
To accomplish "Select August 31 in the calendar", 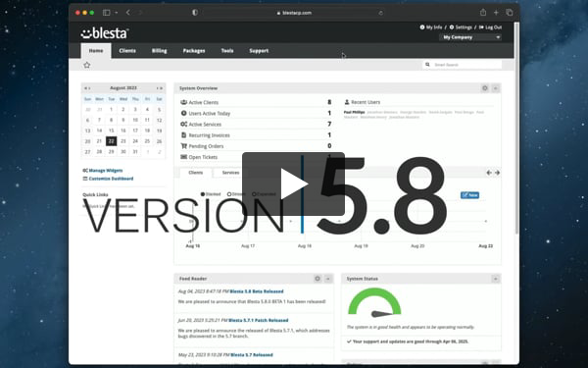I will click(135, 152).
